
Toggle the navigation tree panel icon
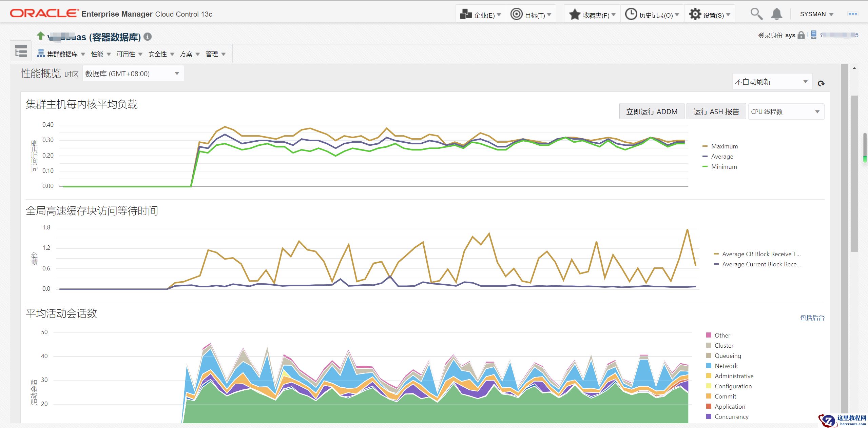[21, 52]
